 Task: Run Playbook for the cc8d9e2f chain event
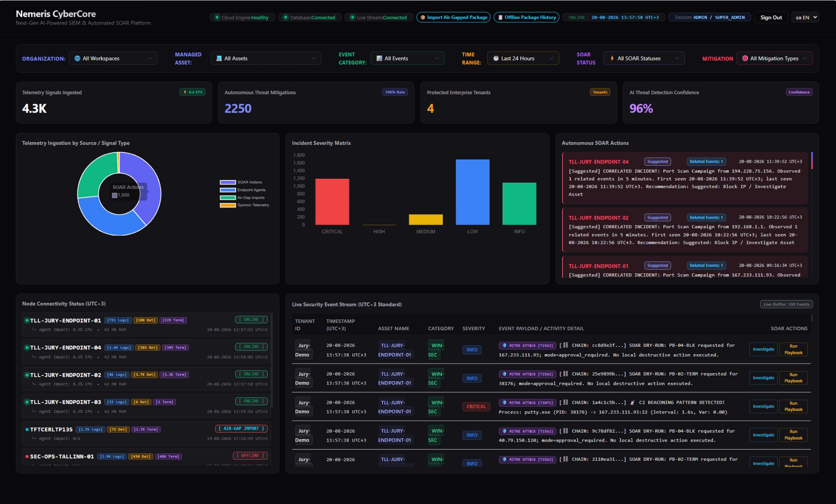point(793,349)
